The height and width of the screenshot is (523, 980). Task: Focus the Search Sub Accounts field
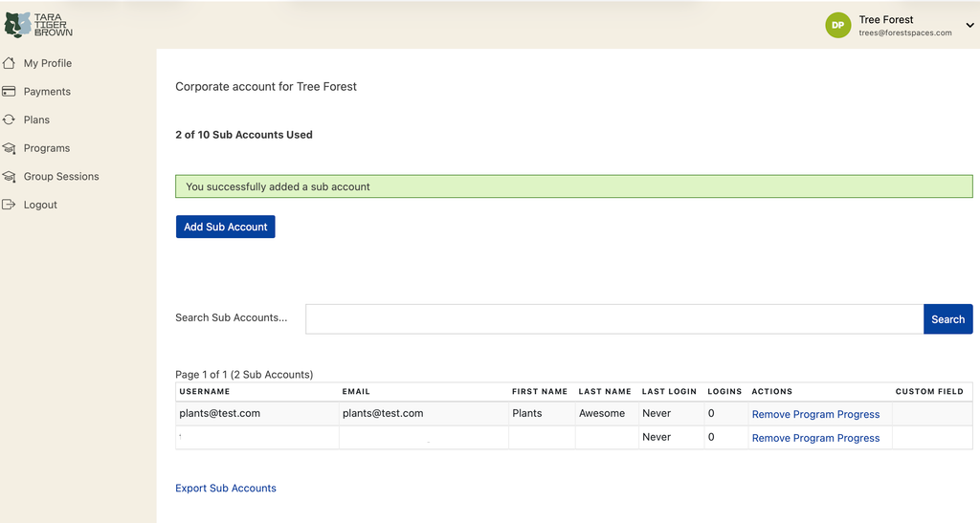614,319
